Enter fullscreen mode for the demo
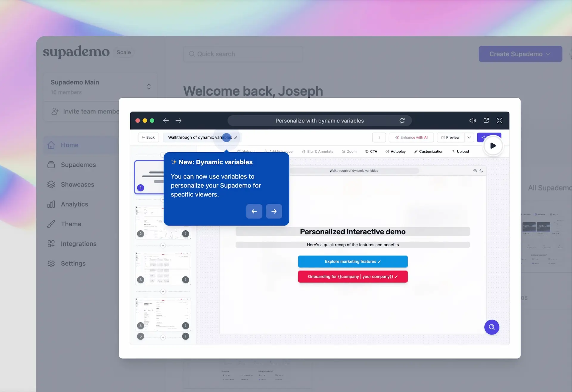Image resolution: width=572 pixels, height=392 pixels. pyautogui.click(x=500, y=121)
